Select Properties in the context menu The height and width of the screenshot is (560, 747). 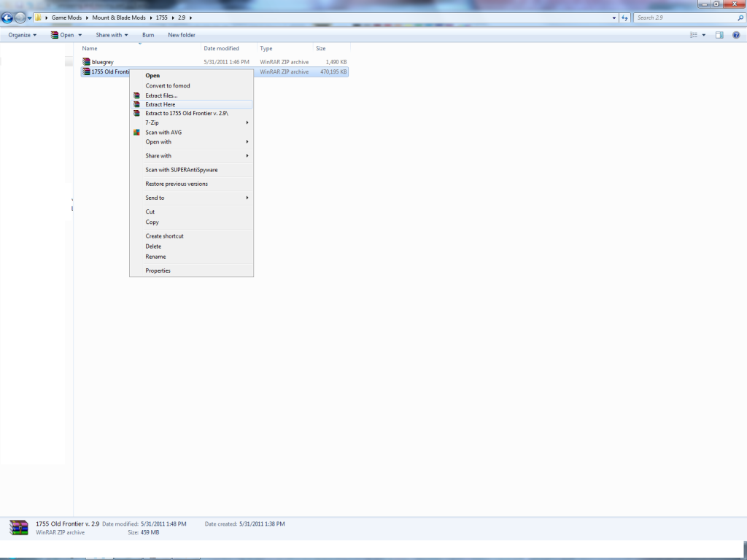(158, 271)
